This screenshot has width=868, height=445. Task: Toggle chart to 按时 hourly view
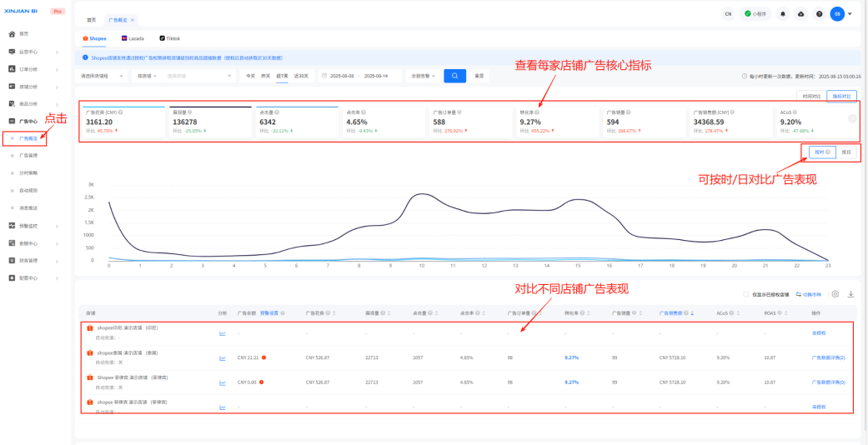pos(822,152)
